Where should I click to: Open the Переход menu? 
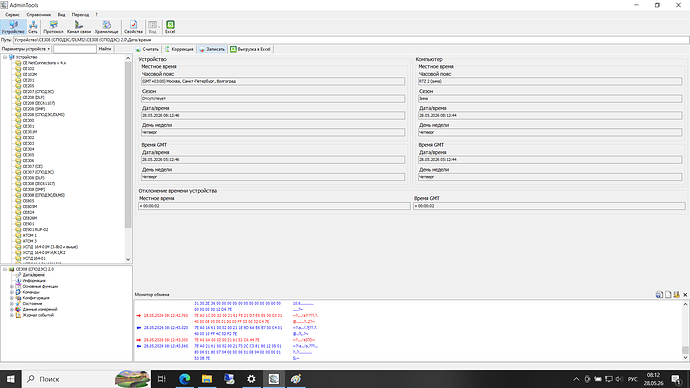pyautogui.click(x=80, y=15)
